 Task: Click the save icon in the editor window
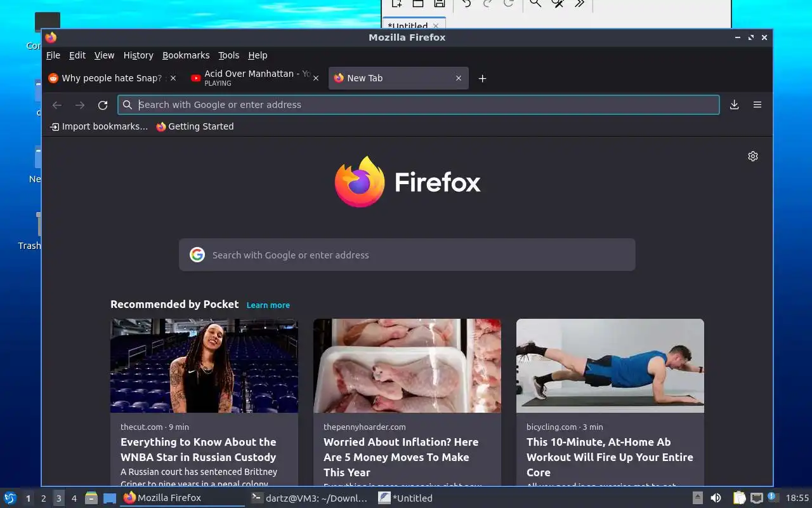[x=439, y=3]
